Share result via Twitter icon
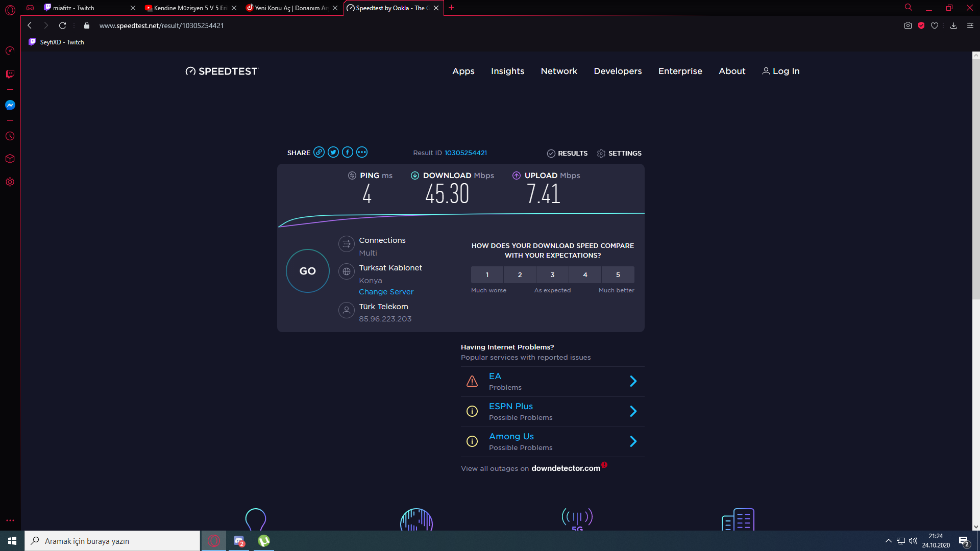Screen dimensions: 980x551 click(333, 152)
